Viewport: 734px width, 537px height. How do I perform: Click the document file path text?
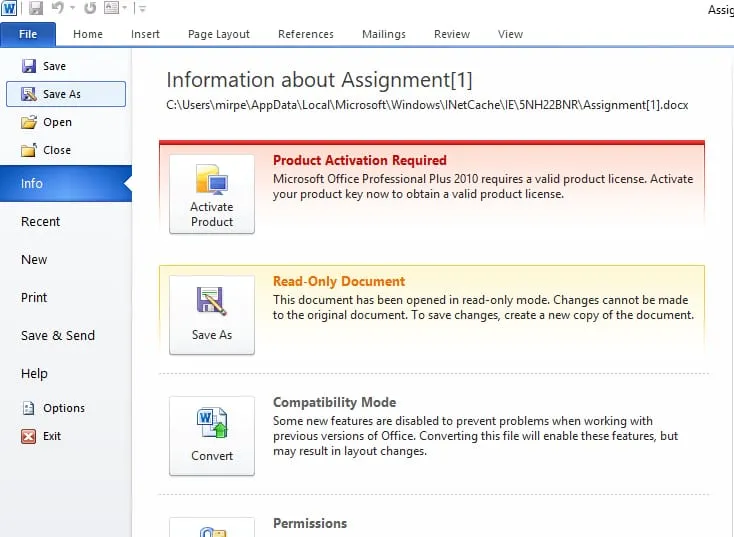(x=427, y=105)
